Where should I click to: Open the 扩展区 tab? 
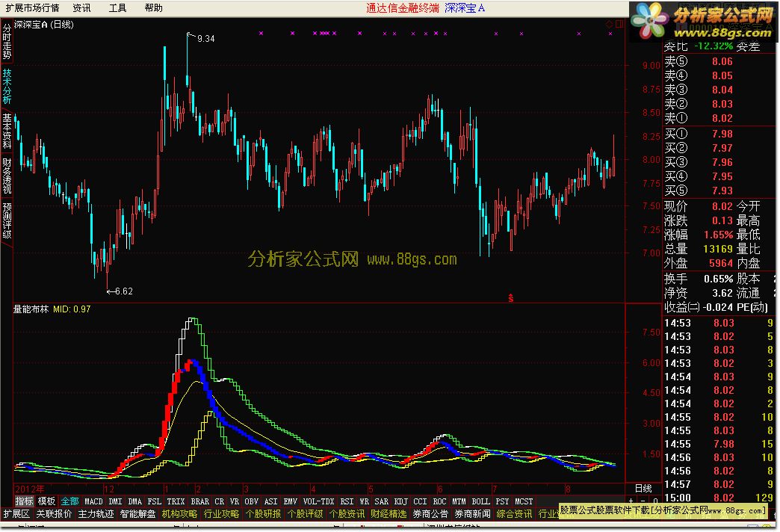tap(16, 513)
